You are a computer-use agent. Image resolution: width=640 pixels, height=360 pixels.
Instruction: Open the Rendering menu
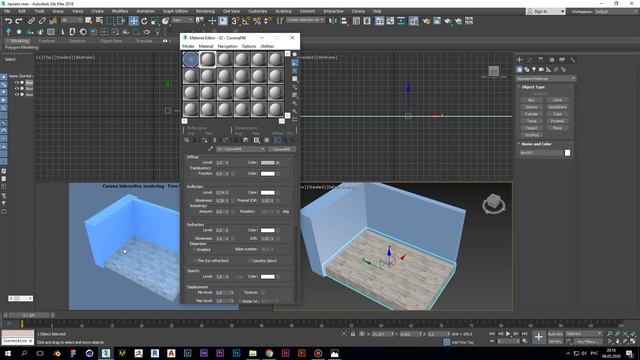(x=205, y=11)
